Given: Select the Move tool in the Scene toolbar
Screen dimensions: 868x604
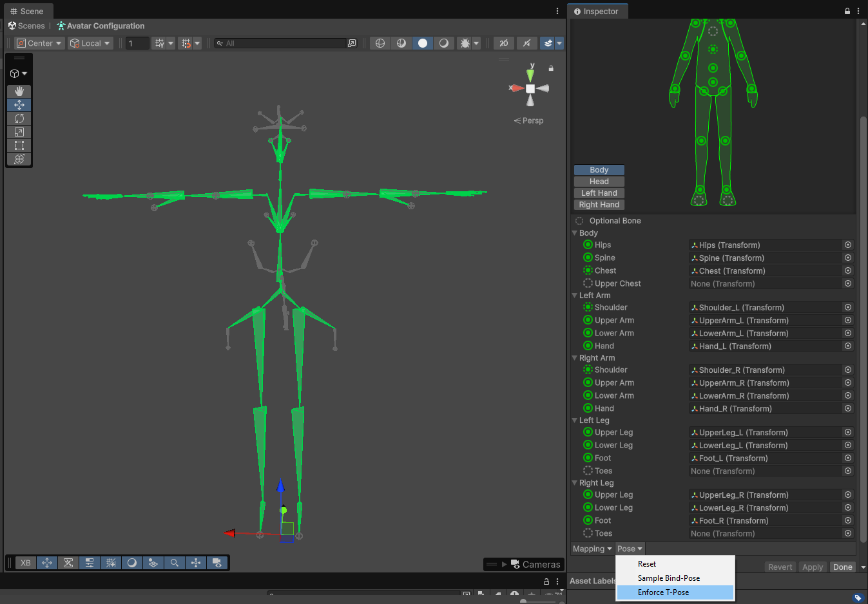Looking at the screenshot, I should point(19,104).
